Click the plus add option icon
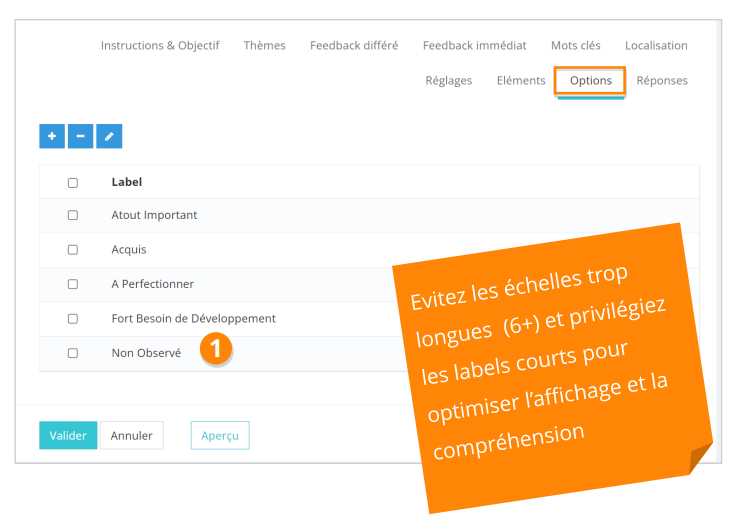The image size is (754, 520). tap(52, 136)
